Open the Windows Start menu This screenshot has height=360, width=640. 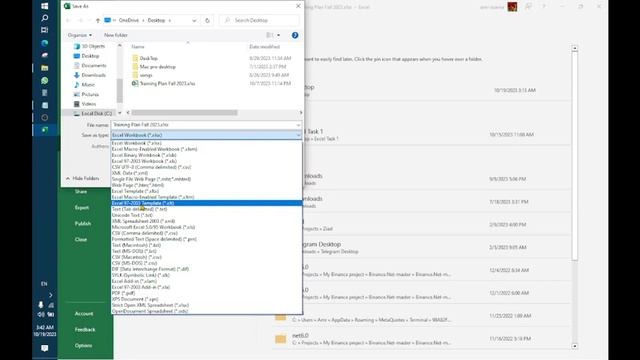pos(44,6)
